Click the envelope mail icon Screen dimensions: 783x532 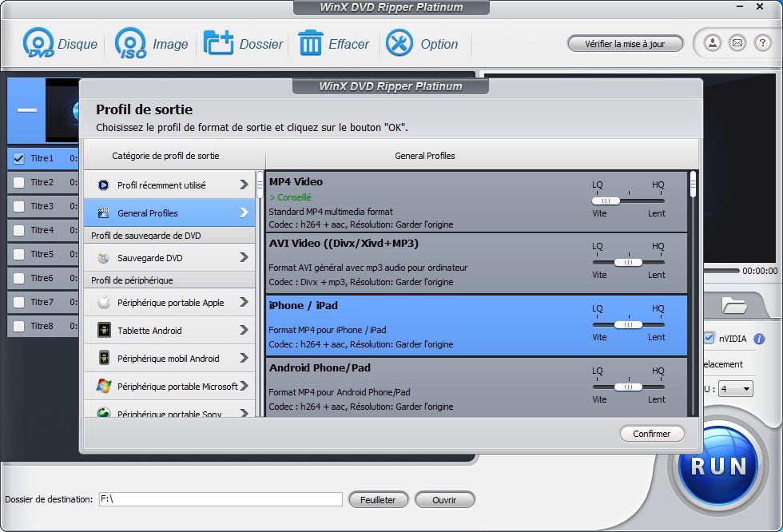(x=737, y=43)
